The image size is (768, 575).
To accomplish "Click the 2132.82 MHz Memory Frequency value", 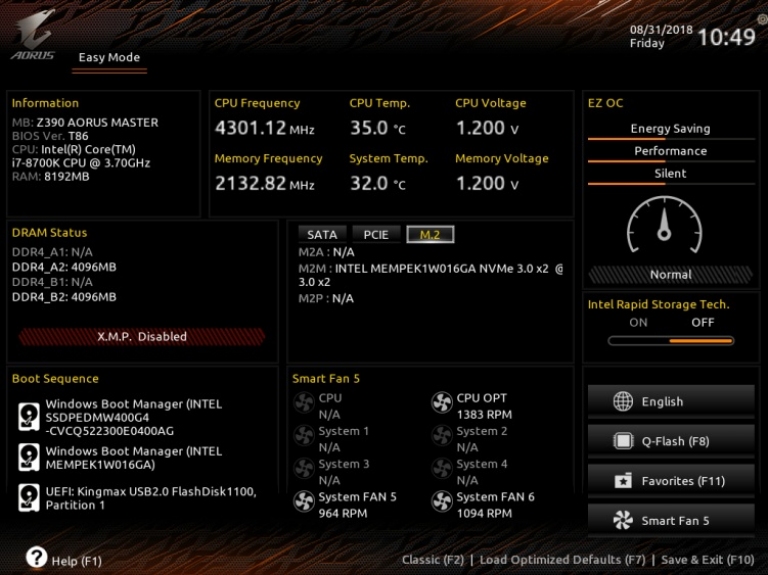I will coord(264,184).
